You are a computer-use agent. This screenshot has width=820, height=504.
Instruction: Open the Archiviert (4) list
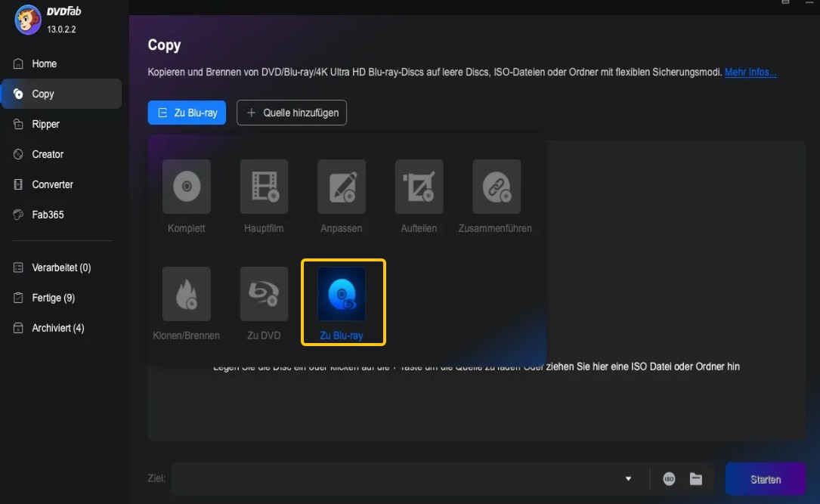62,329
